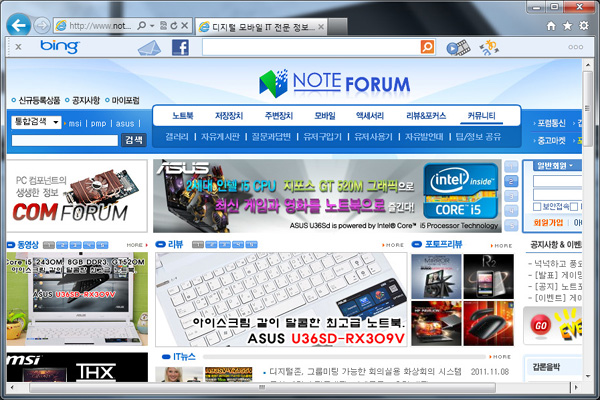Click the vertical scrollbar thumb
Viewport: 600px width, 400px height.
point(588,109)
